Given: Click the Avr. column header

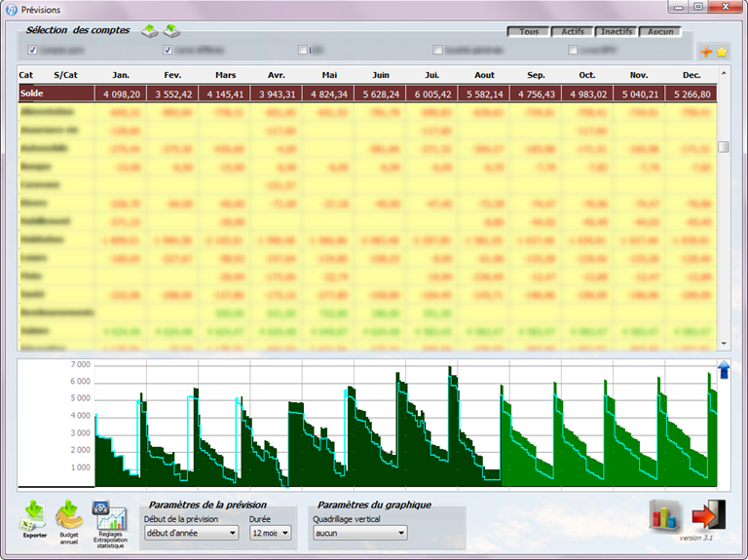Looking at the screenshot, I should point(277,75).
